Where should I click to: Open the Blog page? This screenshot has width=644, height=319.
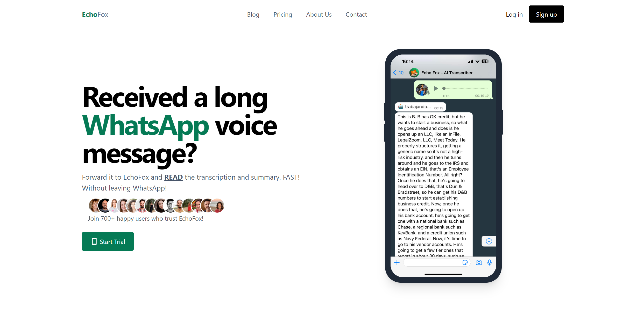(253, 15)
